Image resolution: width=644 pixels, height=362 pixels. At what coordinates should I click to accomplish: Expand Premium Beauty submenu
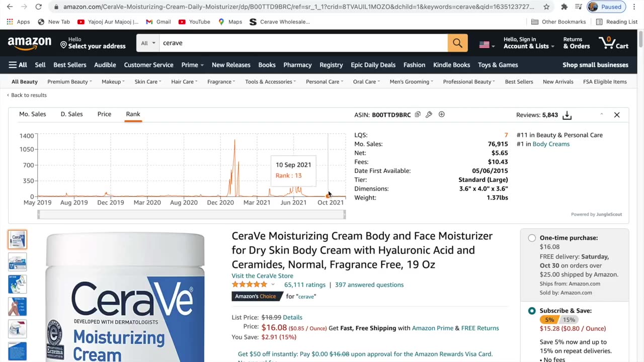[69, 81]
